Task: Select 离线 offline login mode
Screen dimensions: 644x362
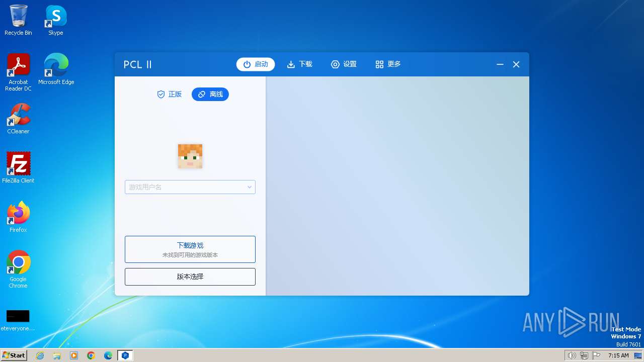Action: point(210,94)
